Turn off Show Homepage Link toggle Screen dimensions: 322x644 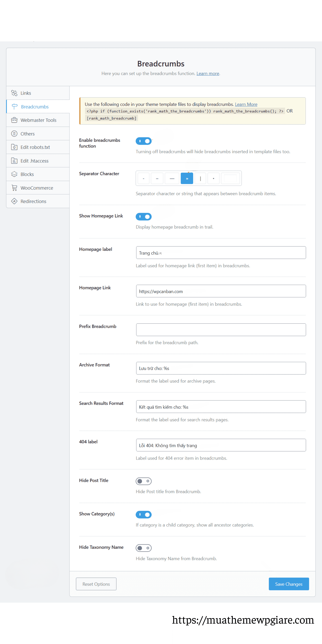(x=143, y=217)
